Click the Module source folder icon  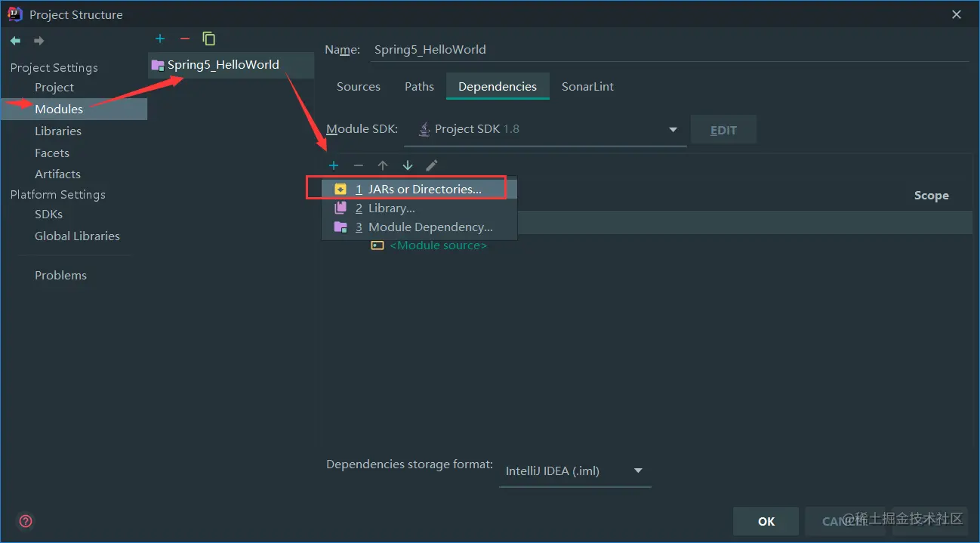tap(378, 245)
